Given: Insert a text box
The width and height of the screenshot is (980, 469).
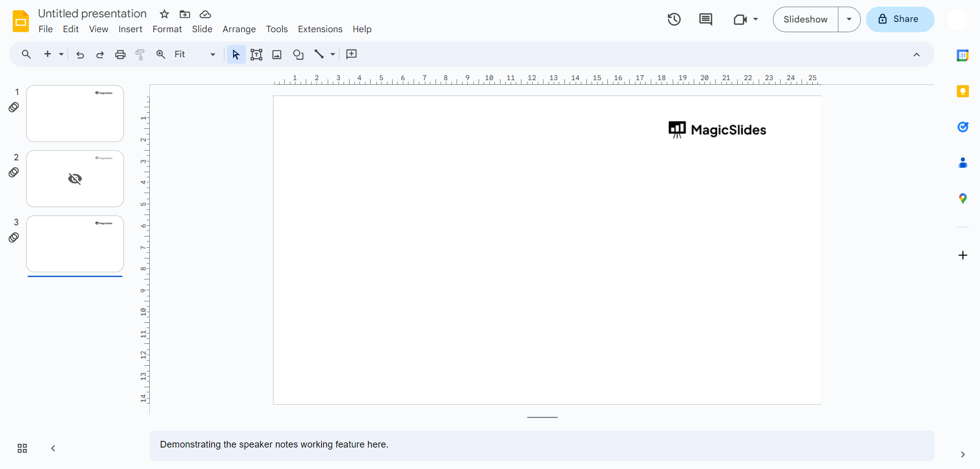Looking at the screenshot, I should (257, 55).
